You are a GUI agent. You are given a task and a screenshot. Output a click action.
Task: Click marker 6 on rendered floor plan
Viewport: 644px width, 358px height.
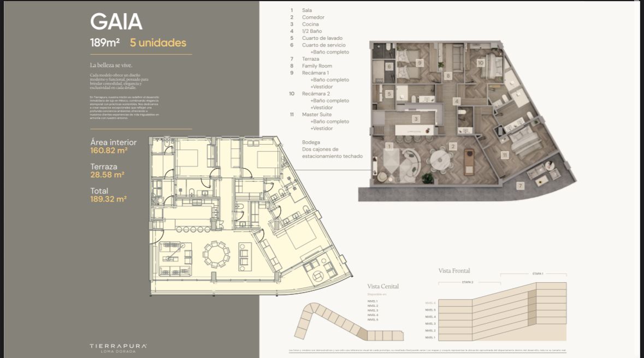(389, 66)
